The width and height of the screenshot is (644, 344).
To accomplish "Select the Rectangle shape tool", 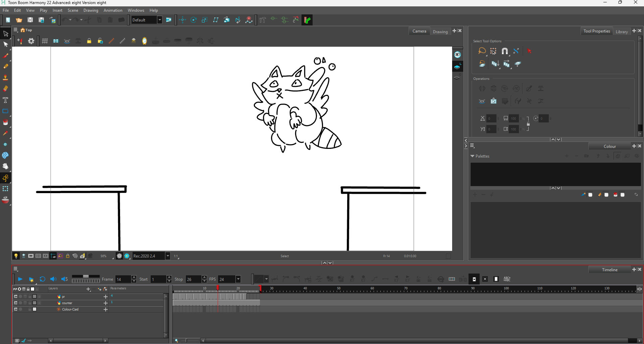I will (5, 111).
